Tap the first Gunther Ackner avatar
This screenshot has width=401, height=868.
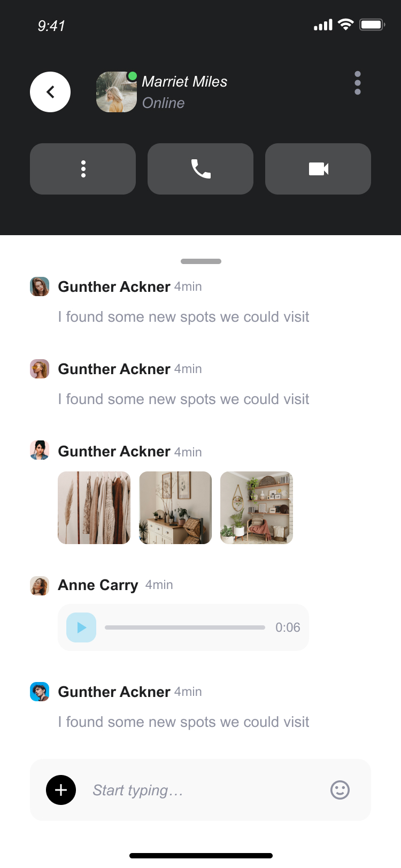click(x=40, y=286)
